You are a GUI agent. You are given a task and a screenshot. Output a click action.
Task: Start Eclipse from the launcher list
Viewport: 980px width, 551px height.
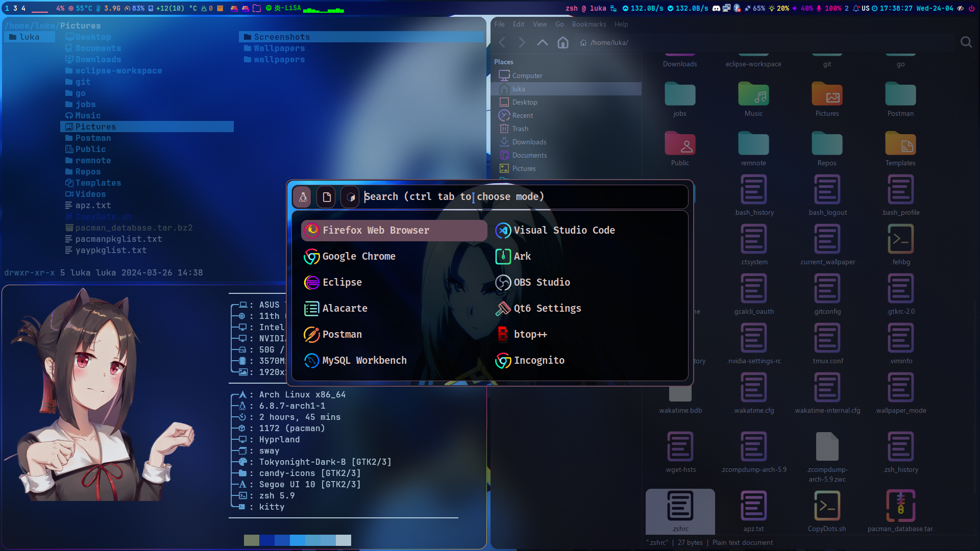pyautogui.click(x=394, y=283)
